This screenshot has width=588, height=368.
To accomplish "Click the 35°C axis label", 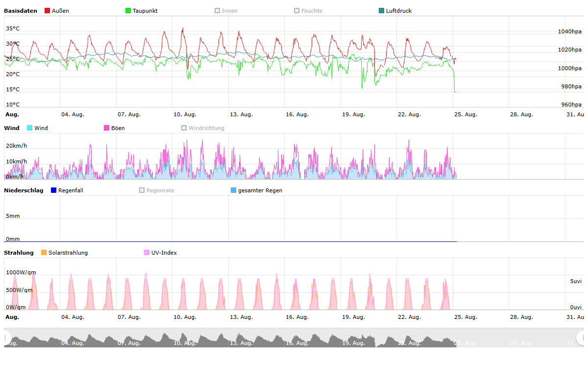I will tap(13, 28).
